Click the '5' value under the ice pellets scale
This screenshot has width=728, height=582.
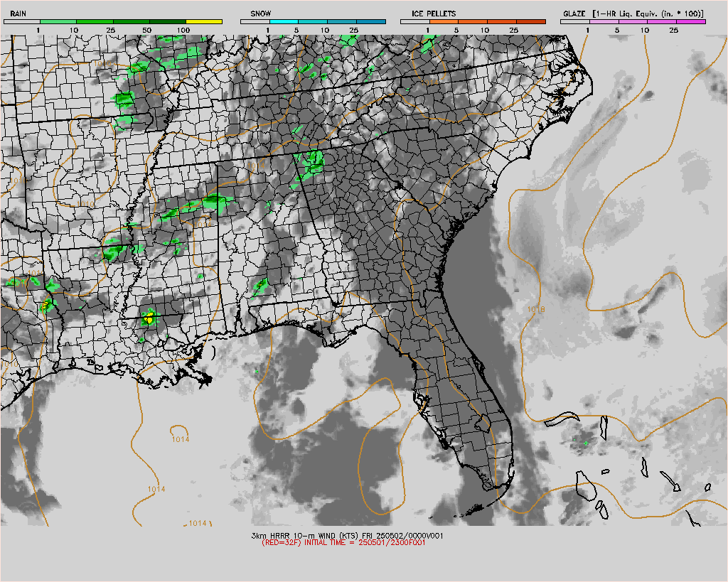[456, 30]
